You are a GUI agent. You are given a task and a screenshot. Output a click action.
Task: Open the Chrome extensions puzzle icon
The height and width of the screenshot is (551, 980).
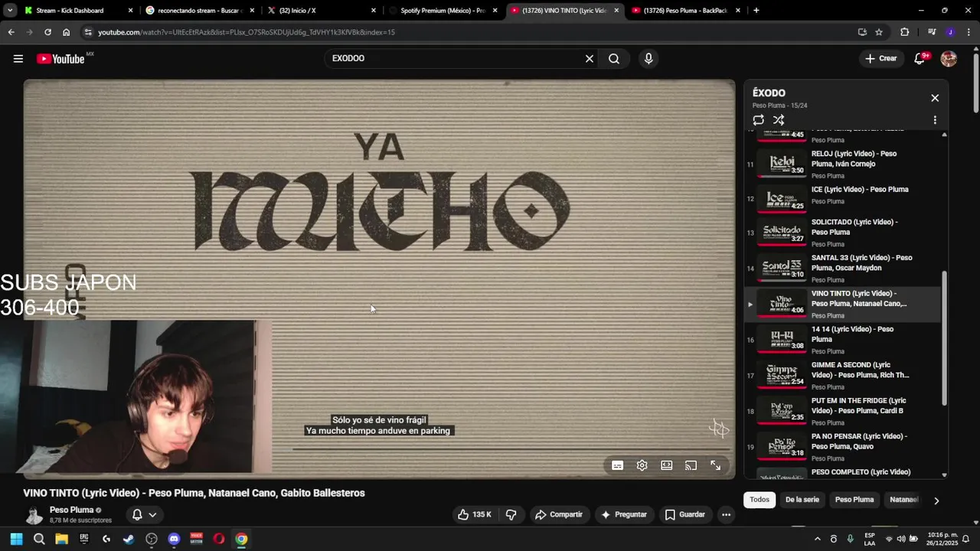pyautogui.click(x=905, y=32)
